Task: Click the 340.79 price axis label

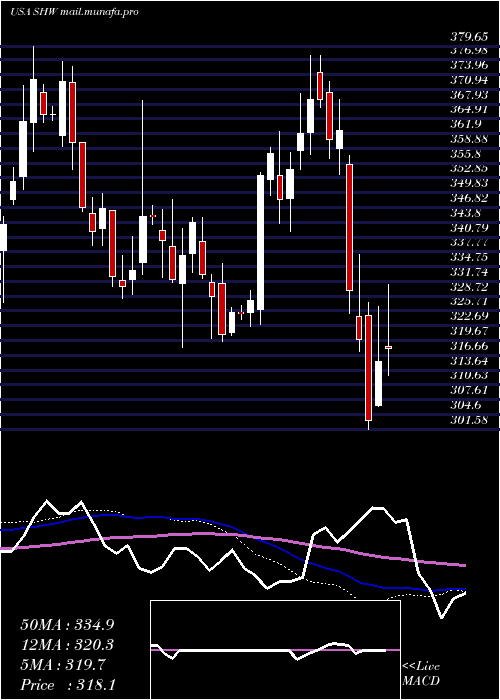Action: point(468,228)
